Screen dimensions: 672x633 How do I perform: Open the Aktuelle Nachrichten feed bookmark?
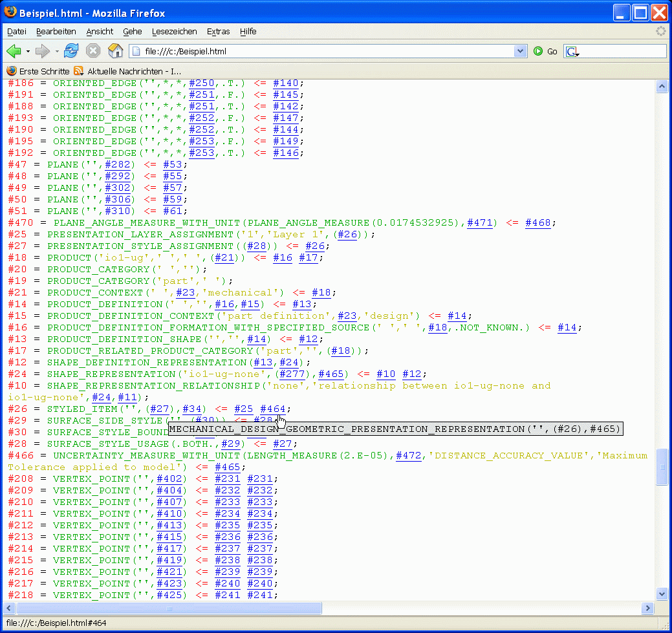(128, 71)
